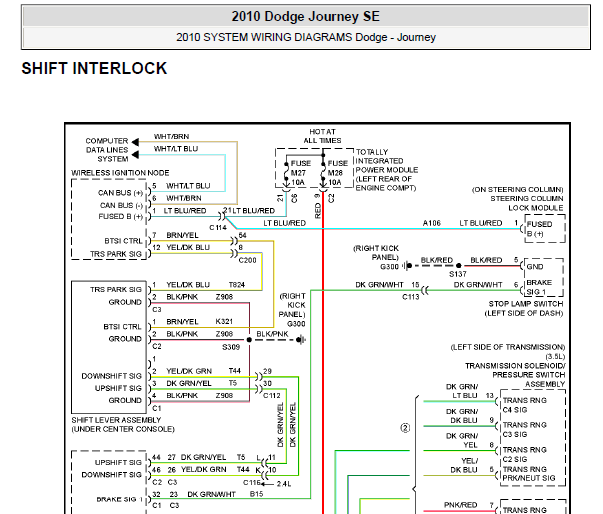Screen dimensions: 603x514
Task: Select the 'SHIFT INTERLOCK' heading
Action: point(94,68)
